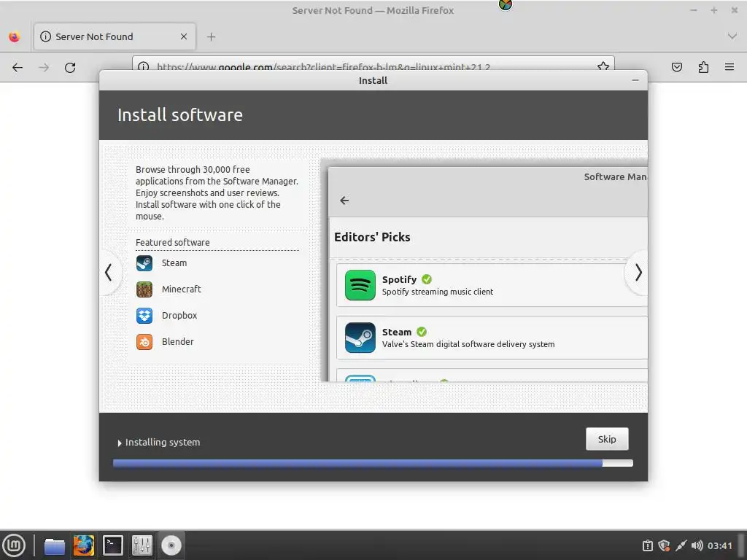
Task: Open the mixer settings taskbar icon
Action: [142, 545]
